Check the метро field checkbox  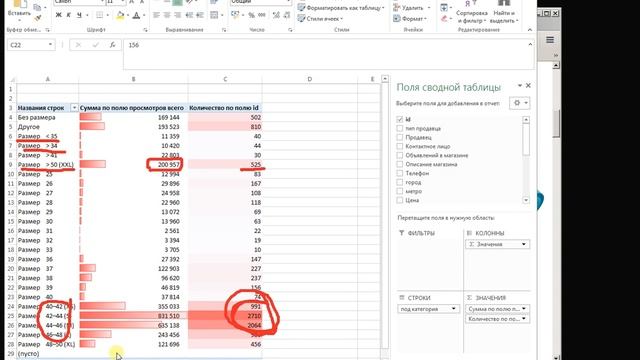(400, 191)
